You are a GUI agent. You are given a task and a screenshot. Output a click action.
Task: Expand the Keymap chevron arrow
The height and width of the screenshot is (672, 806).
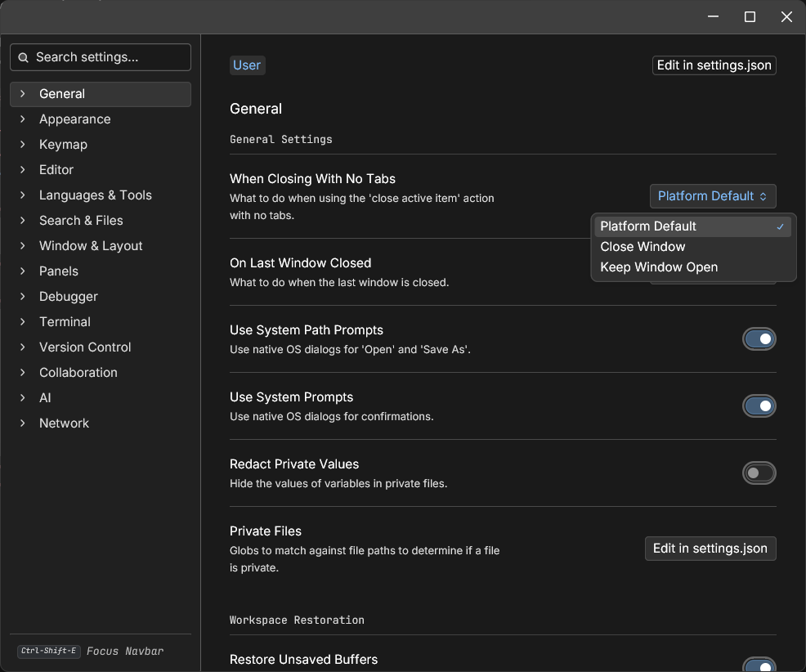tap(23, 145)
